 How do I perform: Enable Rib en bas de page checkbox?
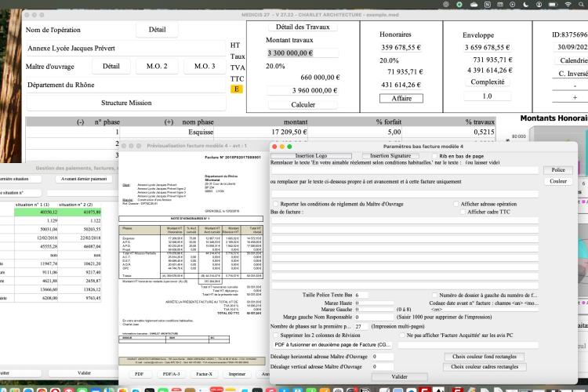tap(435, 156)
